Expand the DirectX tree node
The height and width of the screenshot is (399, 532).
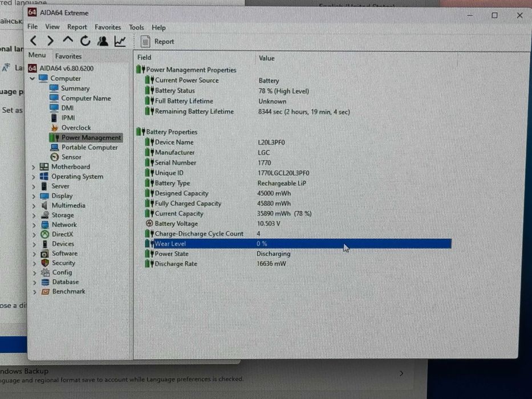click(34, 234)
